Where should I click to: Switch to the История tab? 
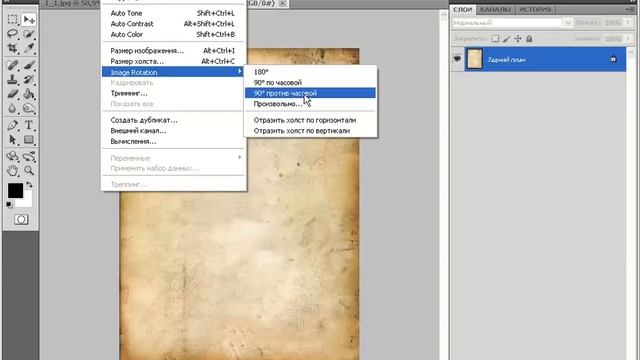(535, 9)
